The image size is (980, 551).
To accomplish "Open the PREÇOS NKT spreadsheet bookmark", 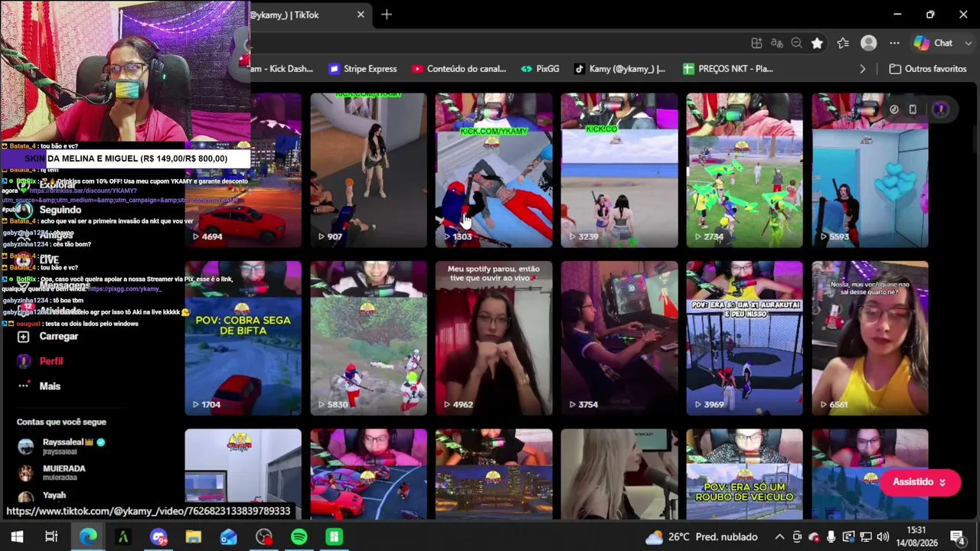I will click(x=727, y=69).
